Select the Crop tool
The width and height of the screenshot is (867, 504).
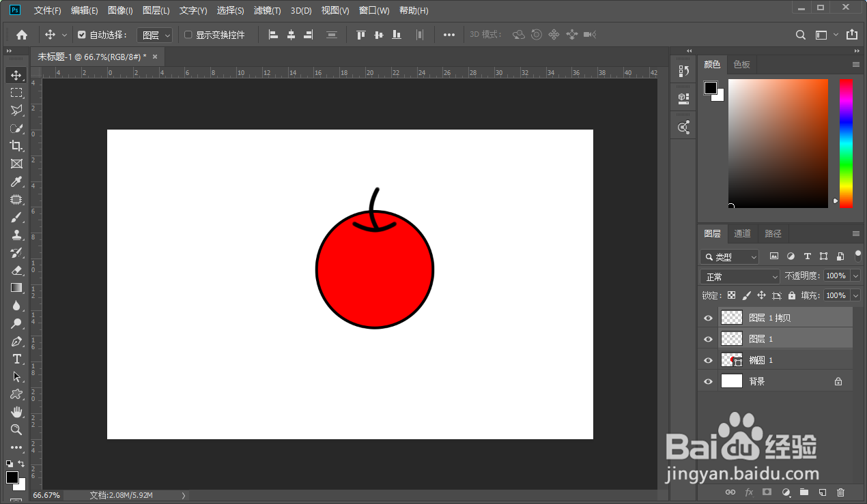tap(16, 145)
